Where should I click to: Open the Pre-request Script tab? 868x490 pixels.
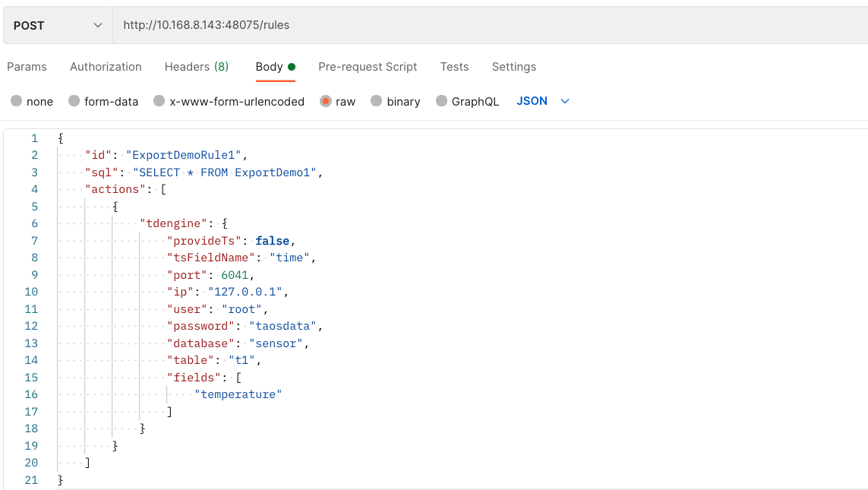click(x=368, y=67)
